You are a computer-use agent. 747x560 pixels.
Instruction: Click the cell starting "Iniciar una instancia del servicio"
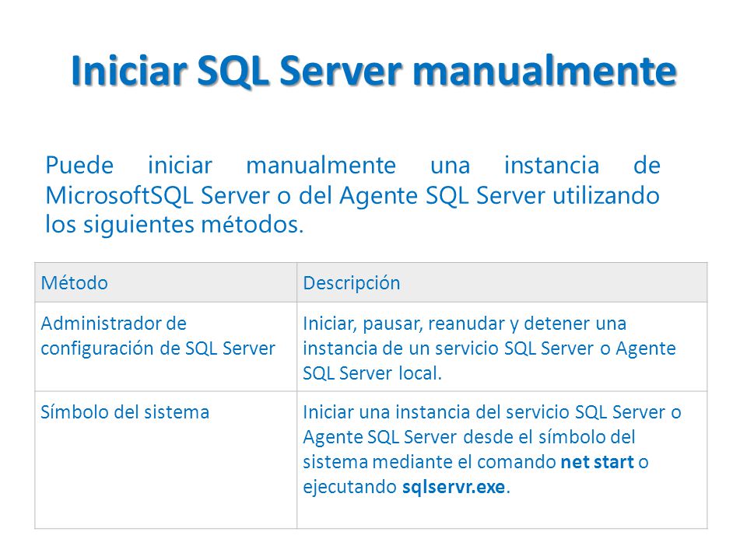click(502, 460)
